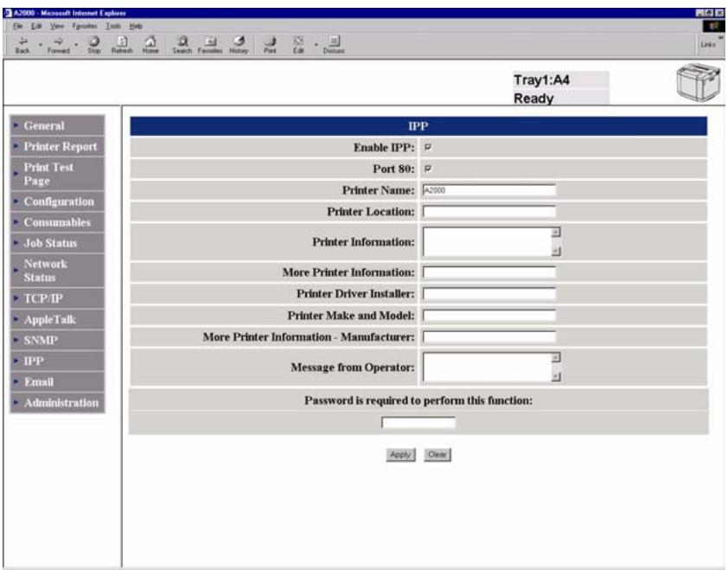Click Message from Operator scrollbar down arrow
Image resolution: width=728 pixels, height=570 pixels.
(x=556, y=377)
